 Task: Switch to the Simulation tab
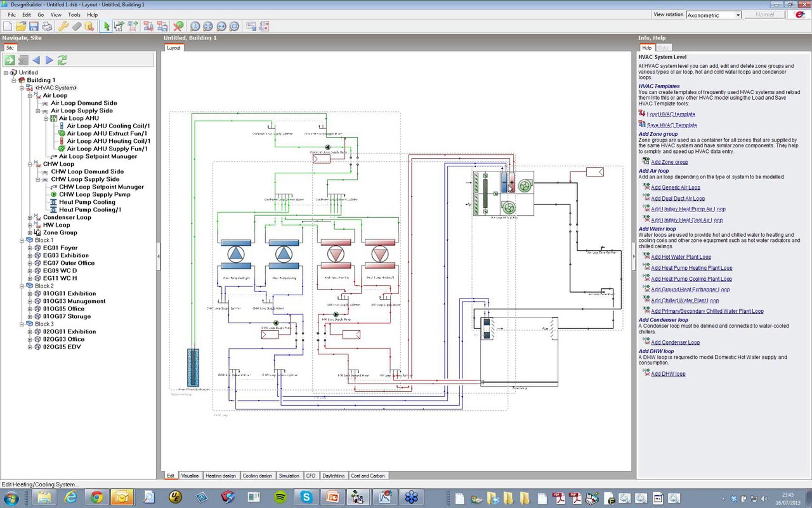289,475
